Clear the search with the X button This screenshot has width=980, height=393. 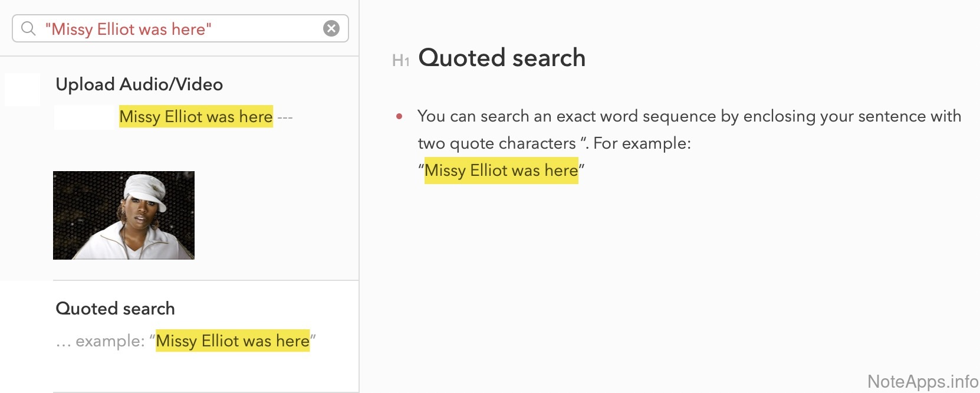(x=331, y=28)
